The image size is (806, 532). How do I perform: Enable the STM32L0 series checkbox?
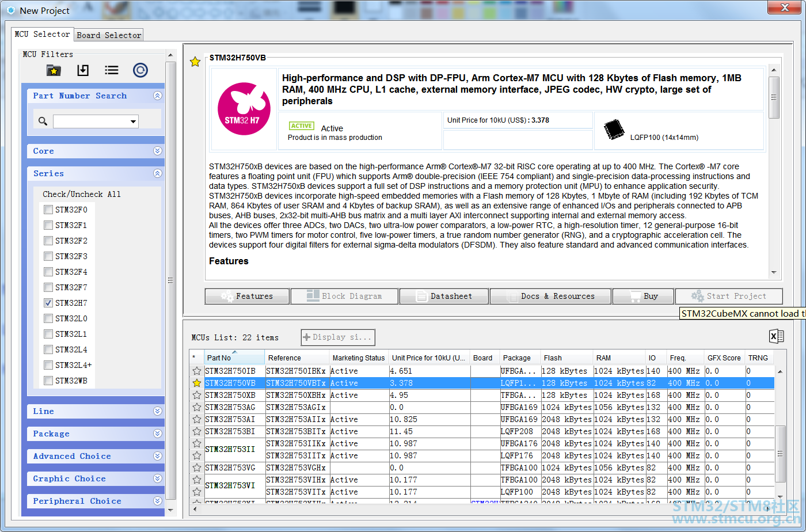pos(48,318)
